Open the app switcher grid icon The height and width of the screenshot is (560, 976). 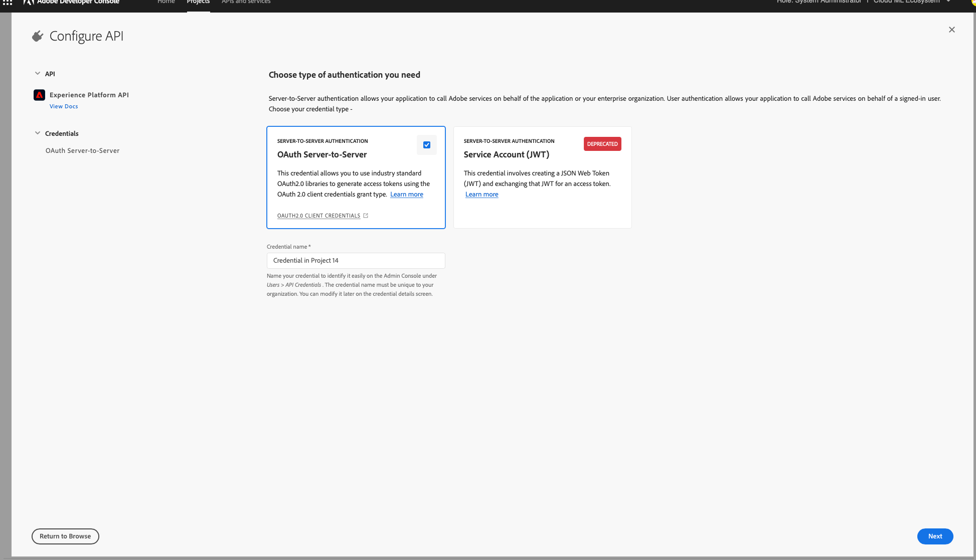pyautogui.click(x=7, y=3)
